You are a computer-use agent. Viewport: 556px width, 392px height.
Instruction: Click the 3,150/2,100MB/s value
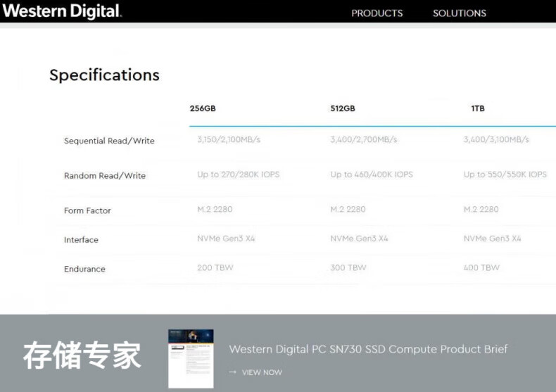(229, 139)
